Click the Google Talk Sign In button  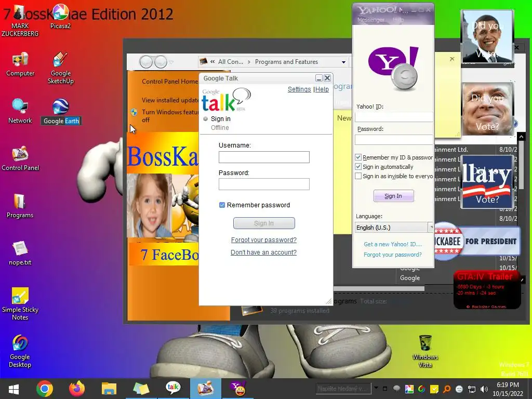click(x=264, y=223)
